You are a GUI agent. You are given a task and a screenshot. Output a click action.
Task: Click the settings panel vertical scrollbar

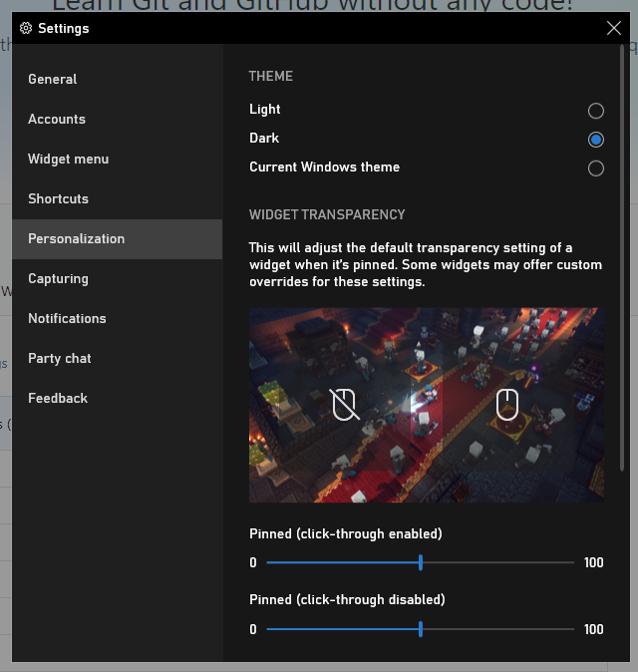point(622,258)
